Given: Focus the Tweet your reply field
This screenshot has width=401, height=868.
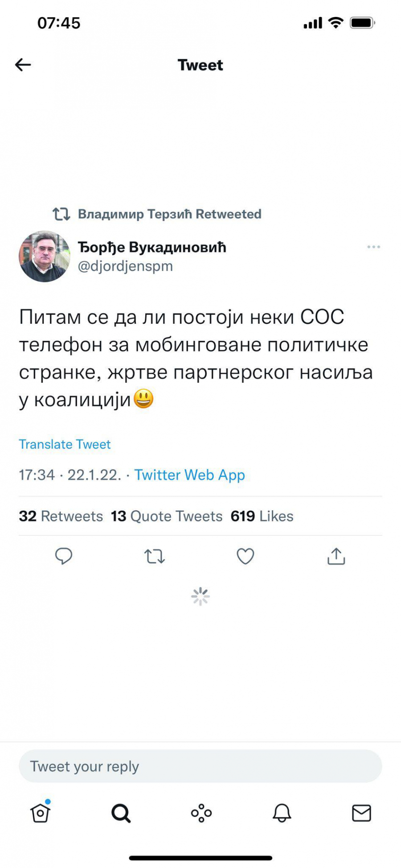Looking at the screenshot, I should click(200, 766).
